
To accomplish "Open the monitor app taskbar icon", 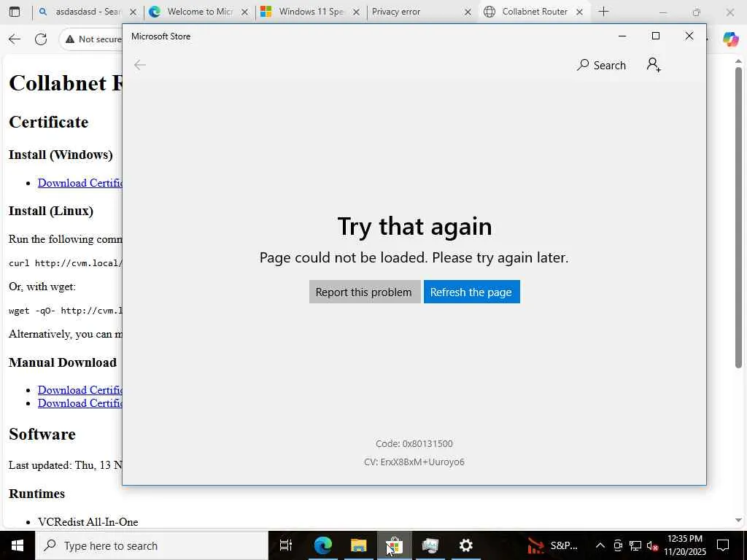I will pos(430,545).
